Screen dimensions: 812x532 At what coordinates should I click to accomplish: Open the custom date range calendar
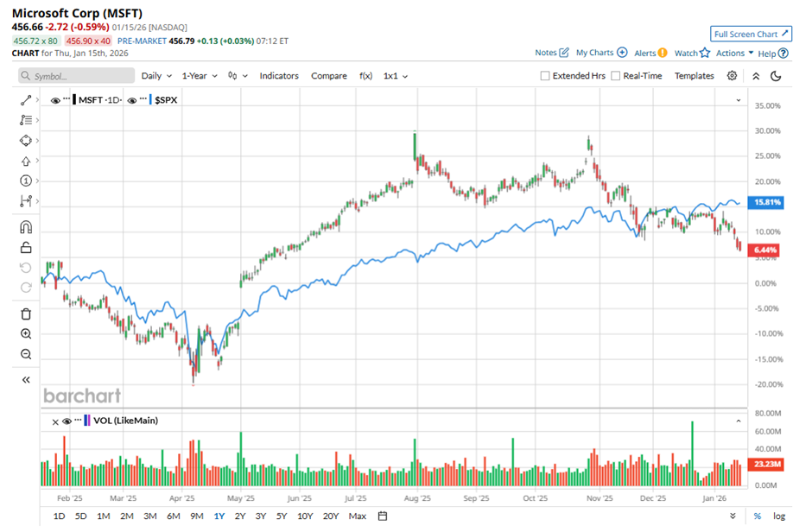(x=383, y=516)
